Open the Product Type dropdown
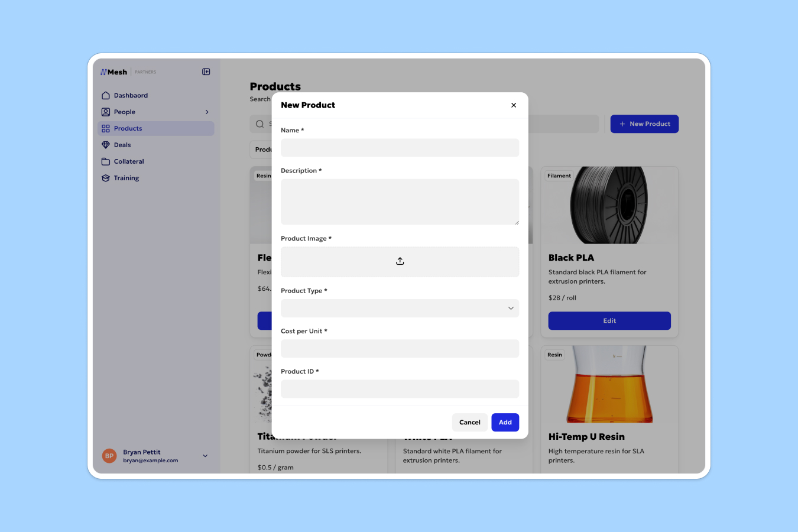 pyautogui.click(x=400, y=308)
